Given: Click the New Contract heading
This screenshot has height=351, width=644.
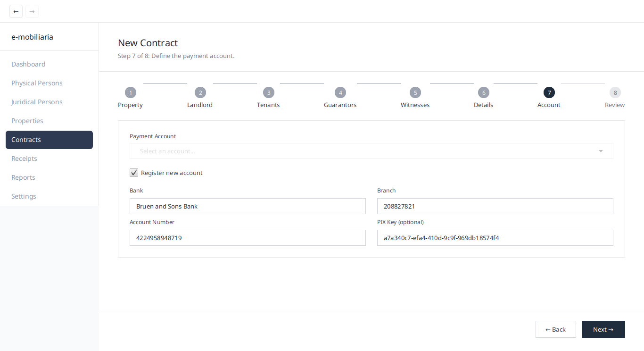Looking at the screenshot, I should click(148, 43).
